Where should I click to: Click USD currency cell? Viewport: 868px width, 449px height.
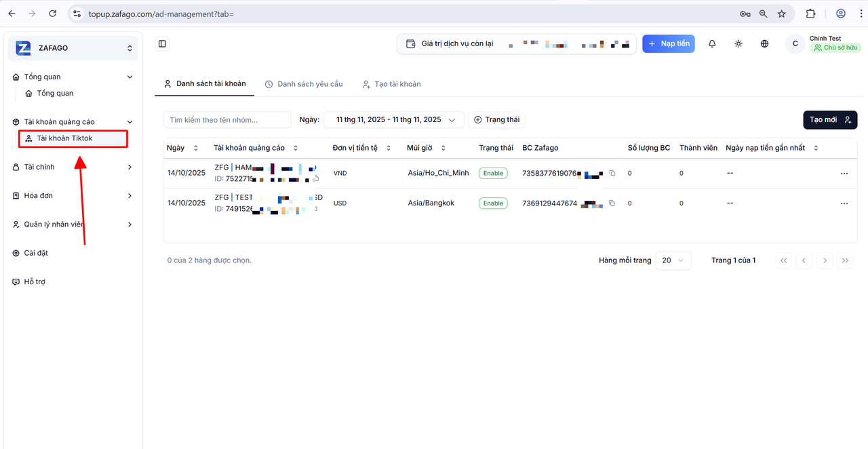(340, 203)
